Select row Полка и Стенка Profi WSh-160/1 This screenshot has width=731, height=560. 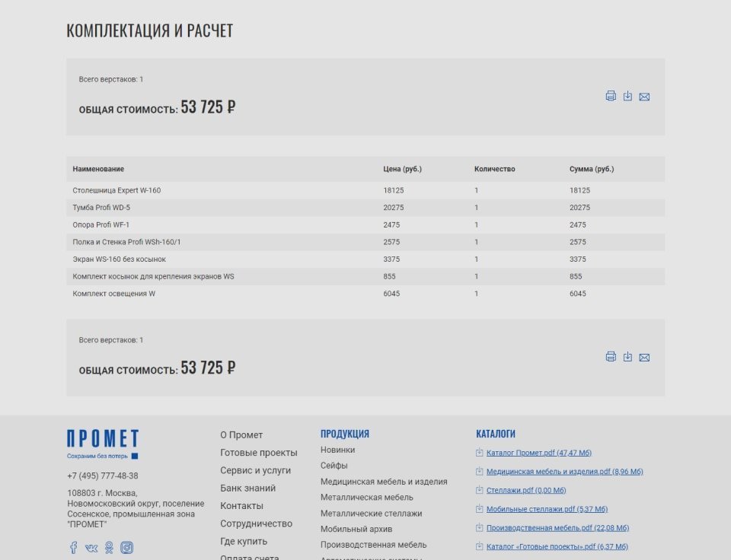(x=365, y=242)
